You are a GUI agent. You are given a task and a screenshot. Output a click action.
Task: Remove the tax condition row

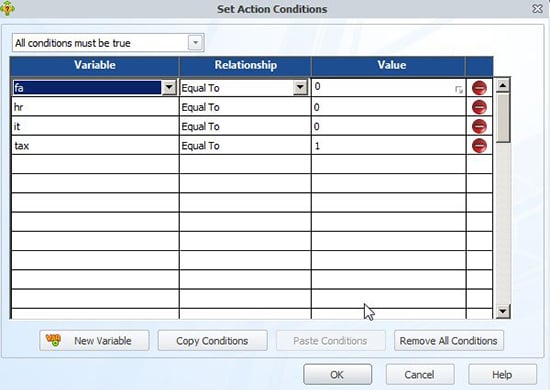tap(479, 146)
